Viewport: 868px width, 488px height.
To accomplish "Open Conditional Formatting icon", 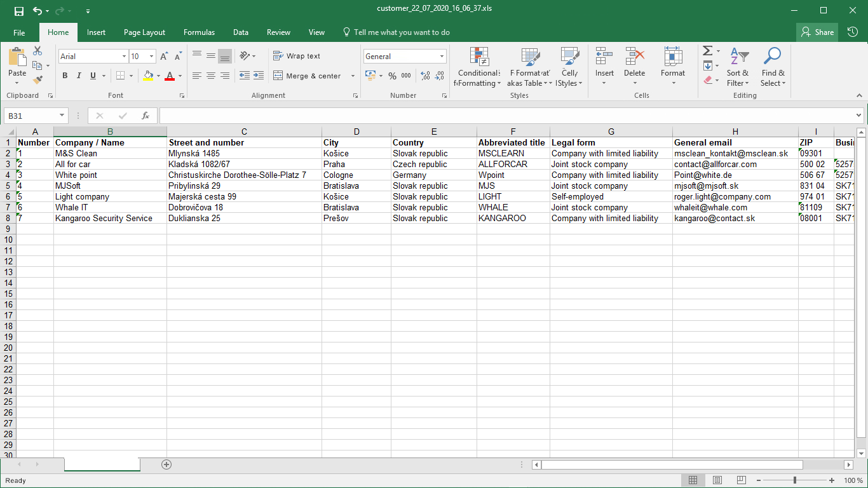I will [x=479, y=57].
